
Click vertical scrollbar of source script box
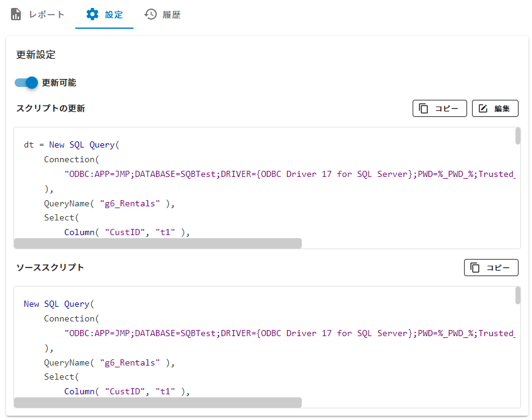tap(518, 295)
